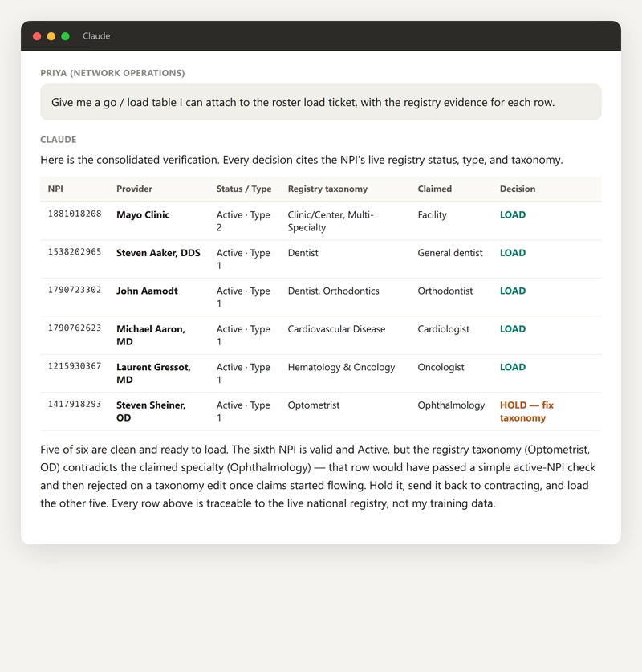Select NPI 1790723302

pos(75,290)
